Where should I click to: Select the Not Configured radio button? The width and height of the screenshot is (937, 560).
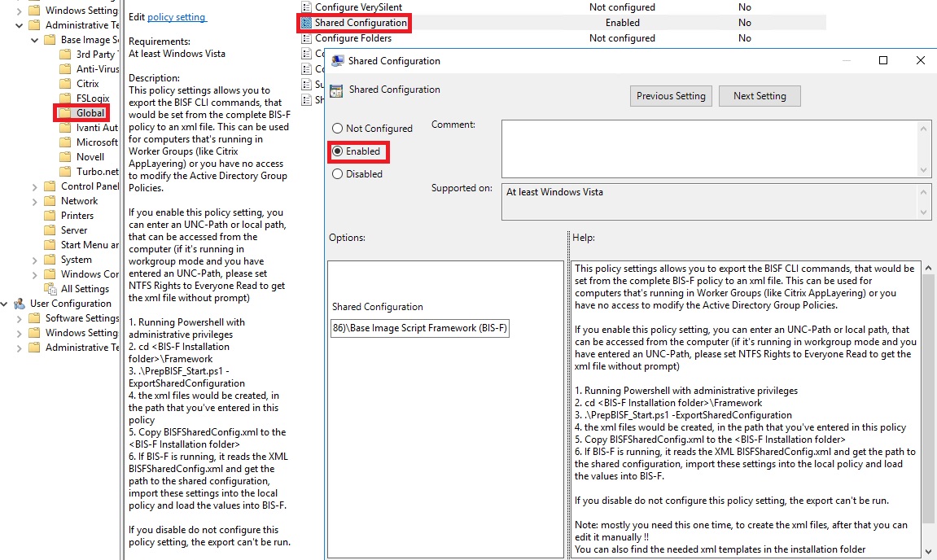[x=338, y=129]
